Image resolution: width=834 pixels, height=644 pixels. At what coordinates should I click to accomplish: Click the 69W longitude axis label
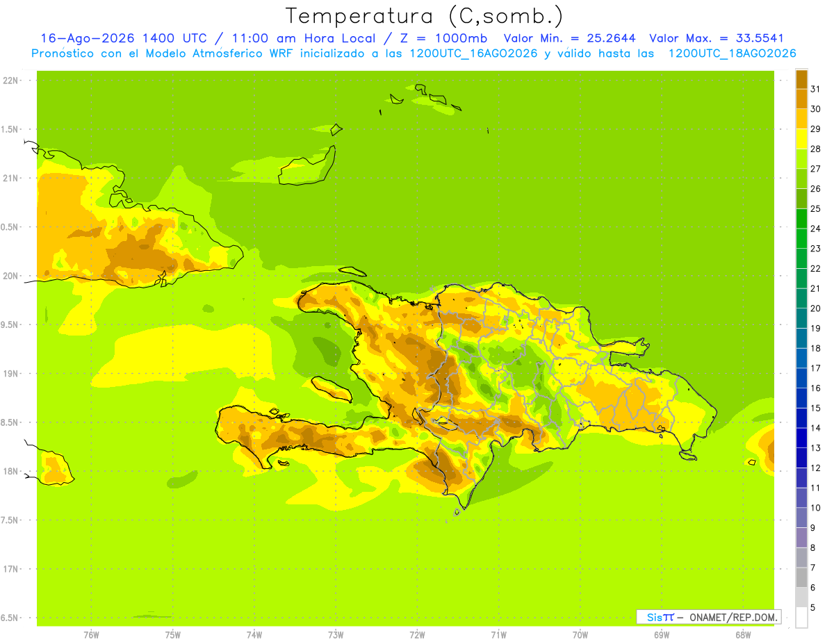tap(662, 634)
